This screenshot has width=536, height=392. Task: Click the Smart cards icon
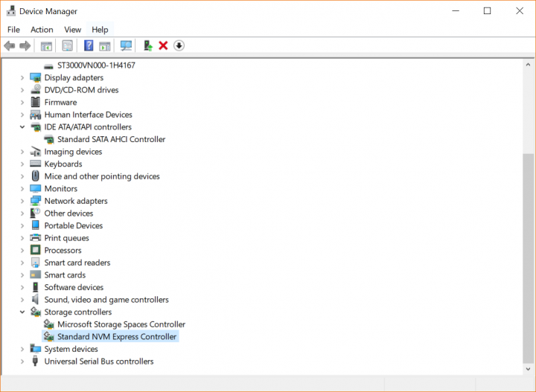click(35, 275)
